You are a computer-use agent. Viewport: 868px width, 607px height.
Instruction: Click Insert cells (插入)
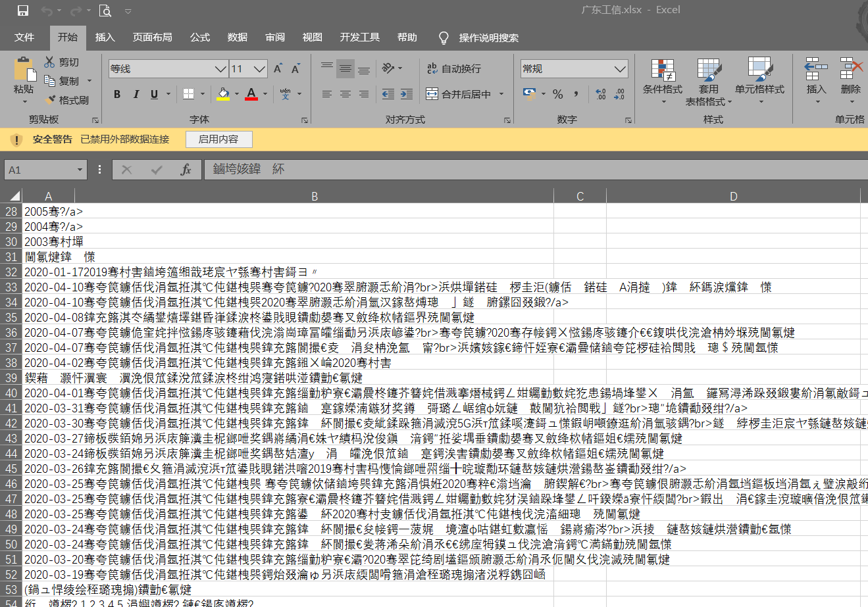[816, 81]
